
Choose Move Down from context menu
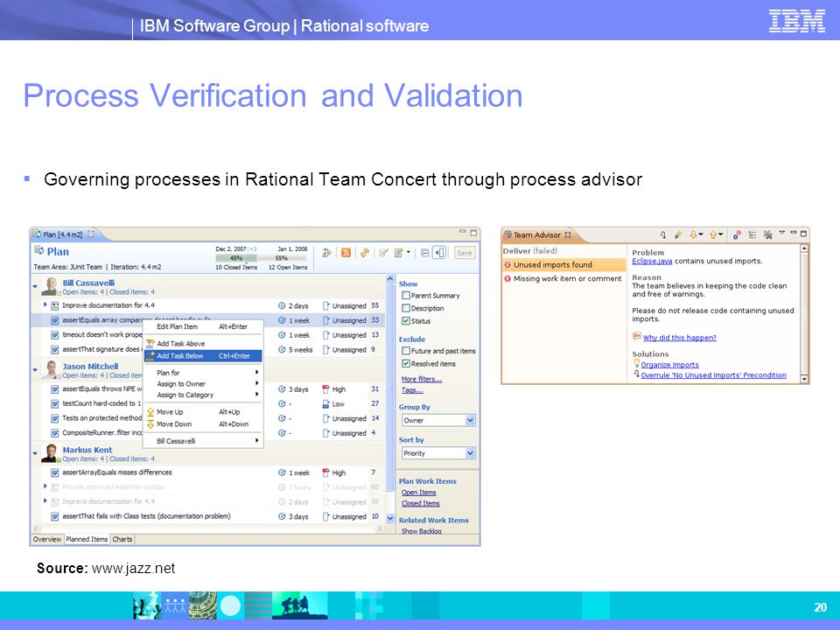(x=203, y=424)
